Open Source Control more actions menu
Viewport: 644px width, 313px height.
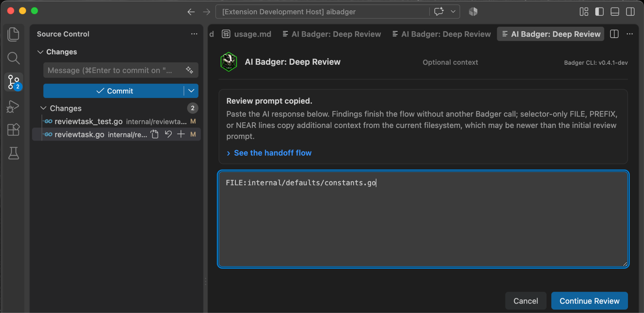tap(194, 34)
